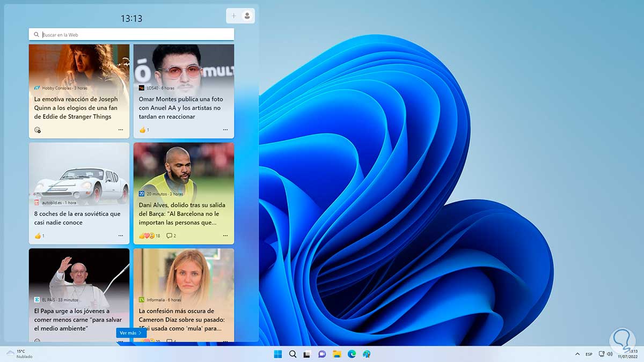Click 'Informalia · 6 horas' source text
Screen dimensions: 644x362
[x=164, y=300]
